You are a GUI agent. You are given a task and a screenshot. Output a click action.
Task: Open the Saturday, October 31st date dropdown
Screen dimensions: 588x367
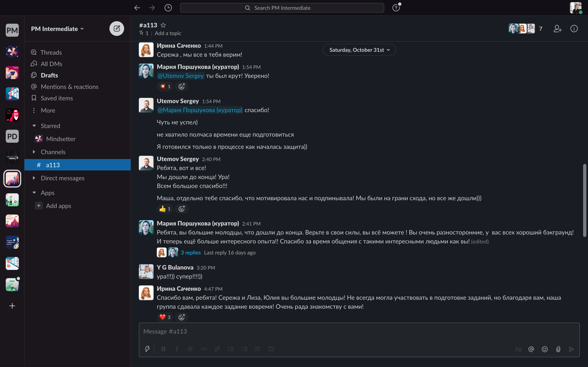point(359,50)
